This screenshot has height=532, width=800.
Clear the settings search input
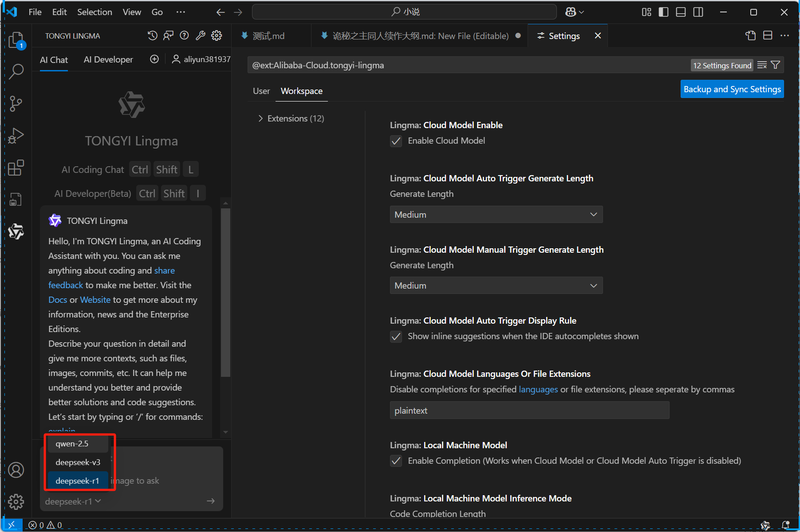tap(762, 65)
